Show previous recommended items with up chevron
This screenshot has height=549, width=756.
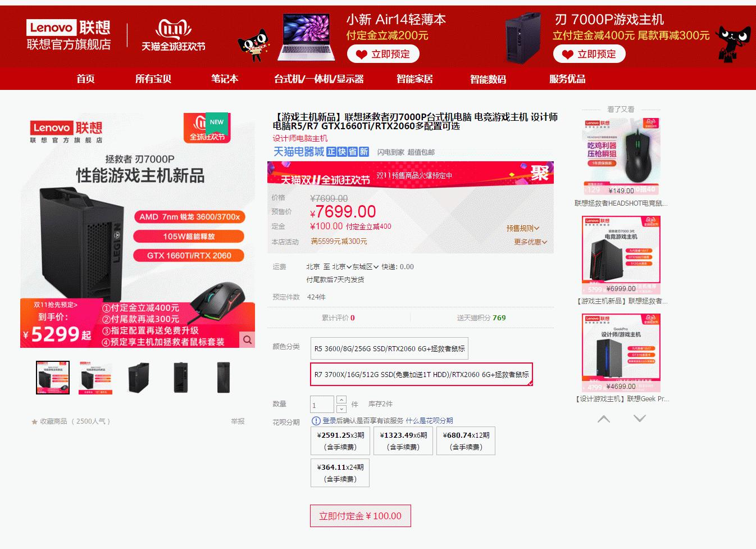pos(604,419)
